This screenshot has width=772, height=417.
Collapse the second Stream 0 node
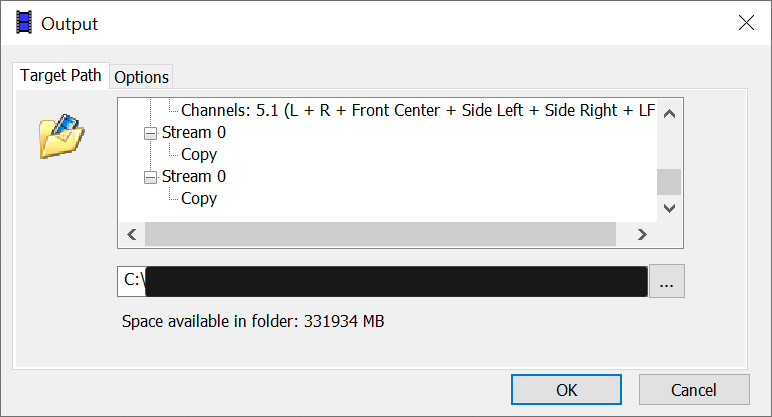pyautogui.click(x=151, y=177)
